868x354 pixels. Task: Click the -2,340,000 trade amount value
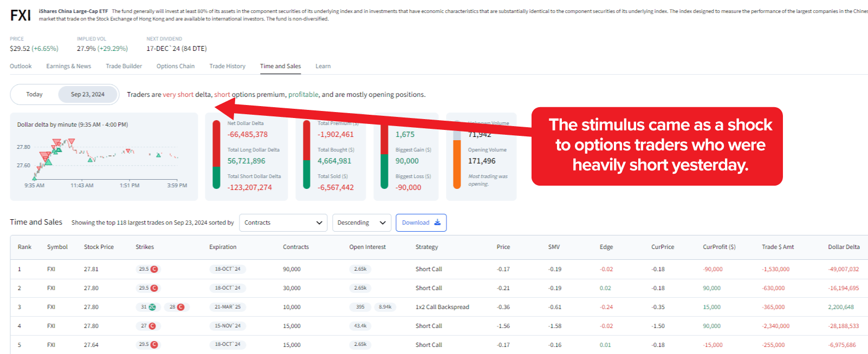pos(775,326)
